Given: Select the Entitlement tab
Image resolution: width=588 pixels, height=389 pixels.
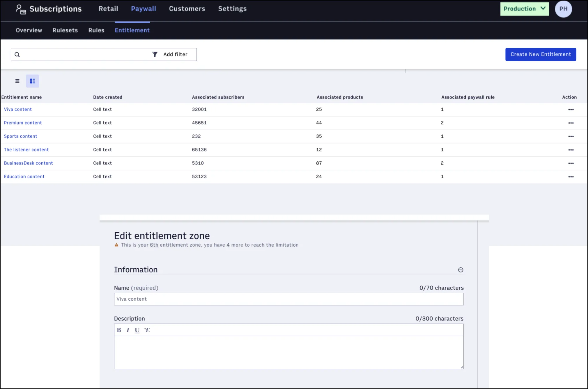Looking at the screenshot, I should click(132, 30).
